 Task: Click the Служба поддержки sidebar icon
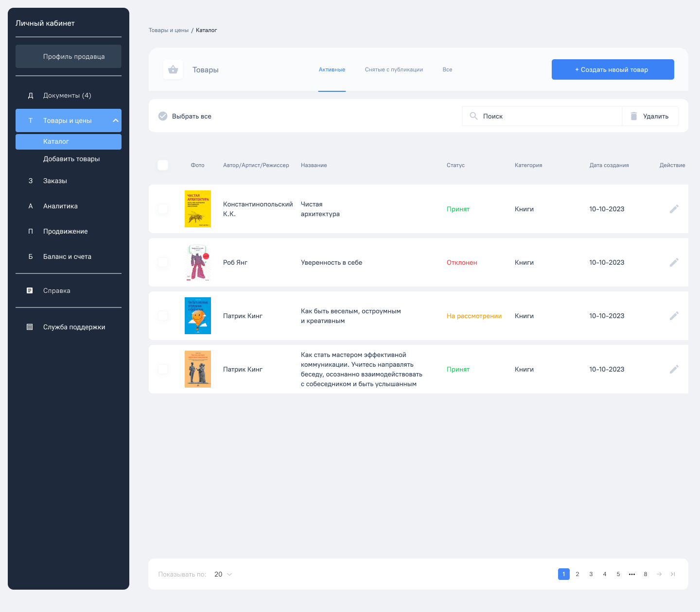coord(30,327)
